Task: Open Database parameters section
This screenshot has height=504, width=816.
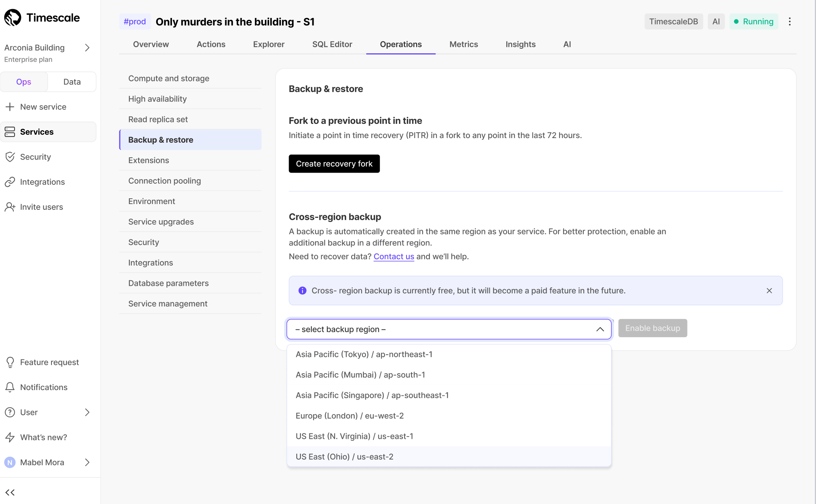Action: [x=190, y=283]
